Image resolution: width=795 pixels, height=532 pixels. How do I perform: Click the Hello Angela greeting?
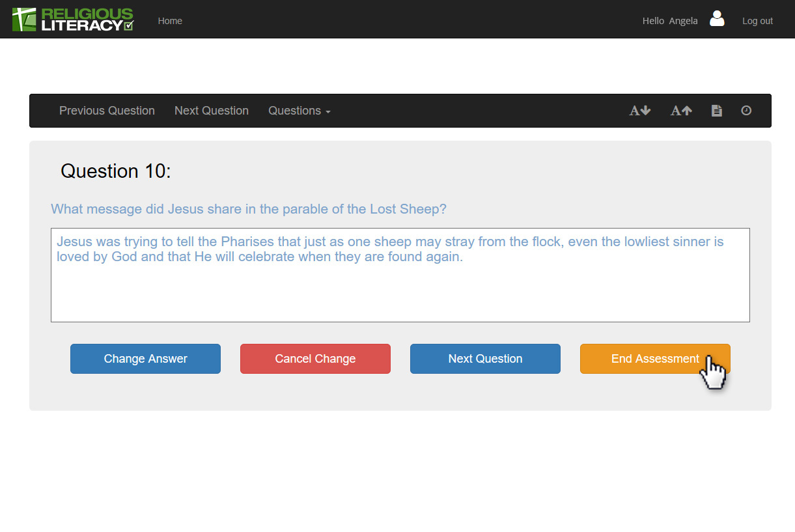(x=669, y=21)
